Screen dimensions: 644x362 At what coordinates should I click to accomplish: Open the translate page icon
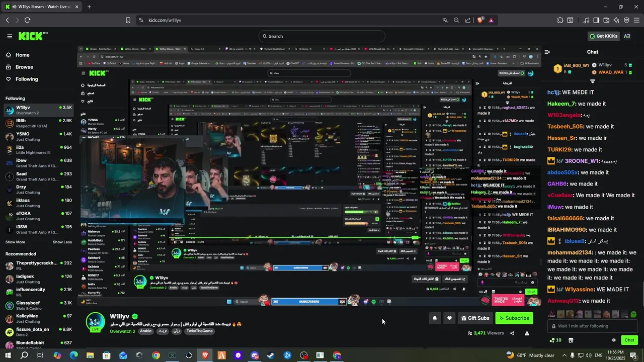click(445, 20)
